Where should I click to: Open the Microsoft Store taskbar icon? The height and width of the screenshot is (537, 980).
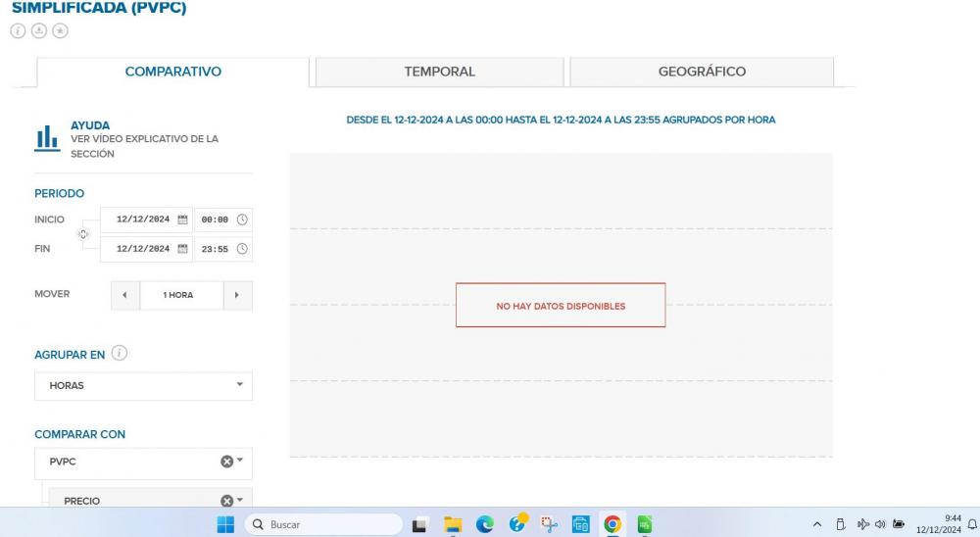coord(581,524)
